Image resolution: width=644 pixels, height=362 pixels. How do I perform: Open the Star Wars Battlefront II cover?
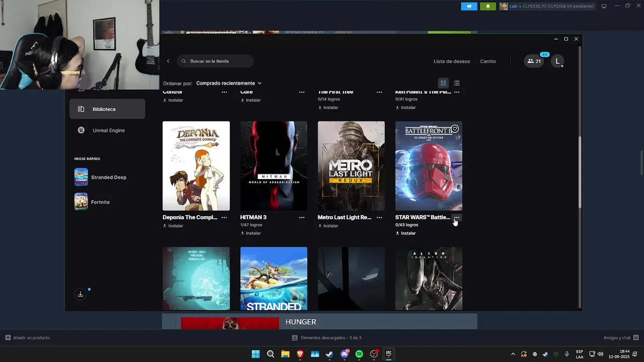429,166
